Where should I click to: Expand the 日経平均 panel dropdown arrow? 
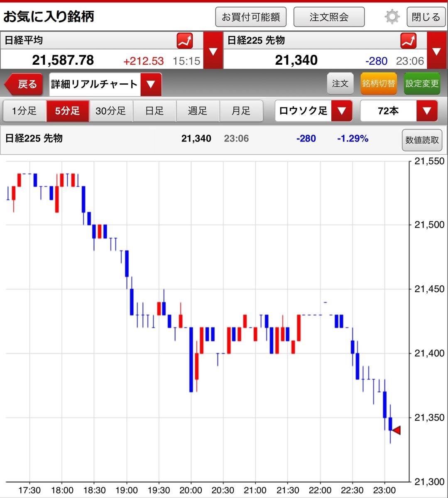click(x=213, y=51)
